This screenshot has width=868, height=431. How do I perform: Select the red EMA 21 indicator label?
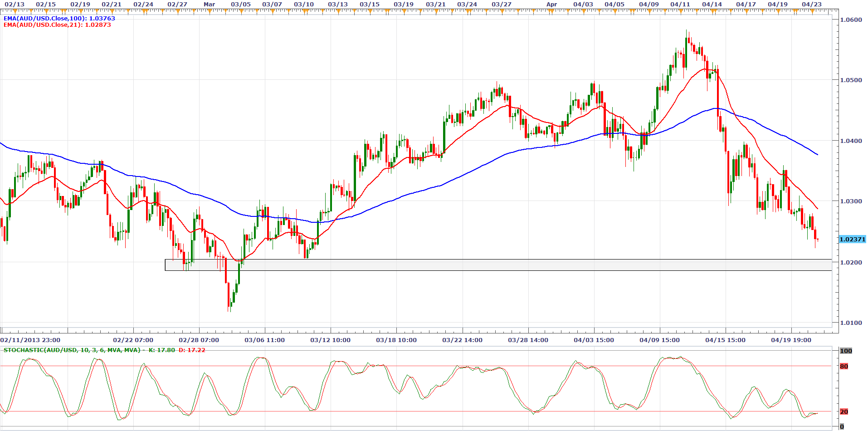click(57, 25)
